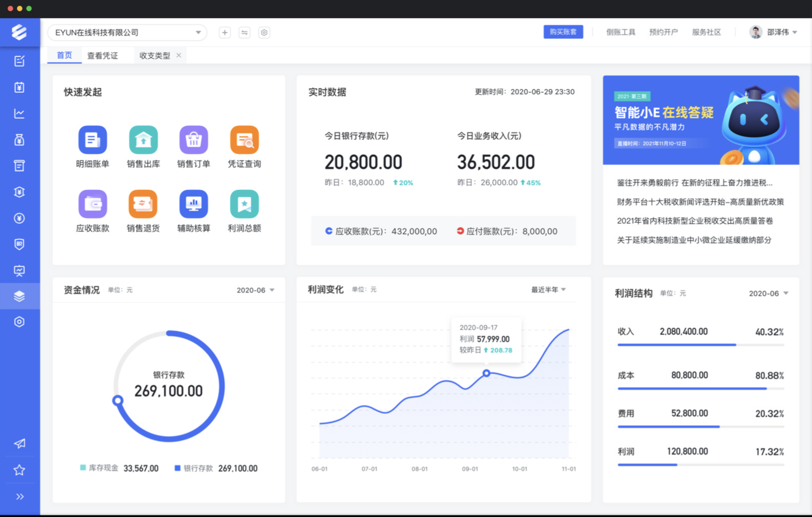Open the 销售出库 quick-launch icon

(x=143, y=140)
